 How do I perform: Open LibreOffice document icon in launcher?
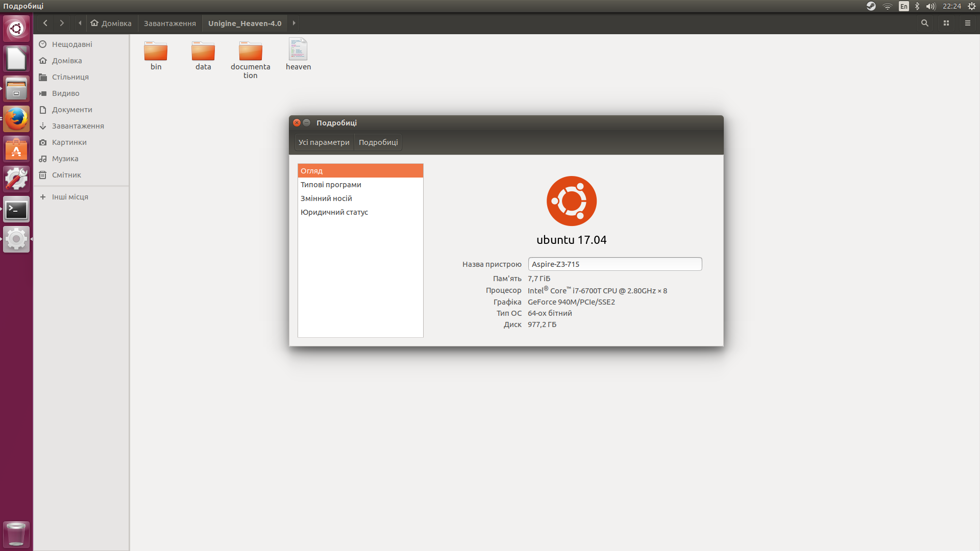pyautogui.click(x=16, y=59)
